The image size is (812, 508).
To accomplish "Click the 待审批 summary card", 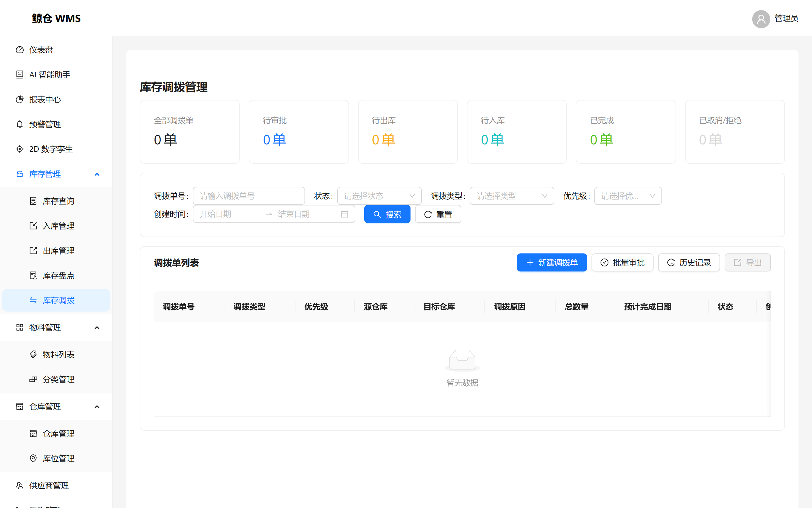I will 299,132.
